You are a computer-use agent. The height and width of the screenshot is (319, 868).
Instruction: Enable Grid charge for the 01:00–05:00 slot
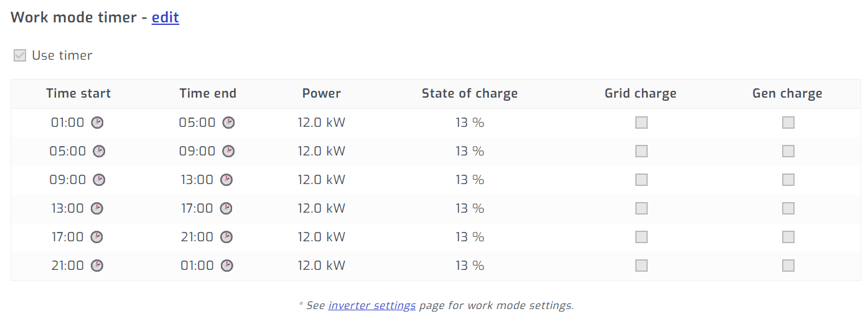pos(642,123)
